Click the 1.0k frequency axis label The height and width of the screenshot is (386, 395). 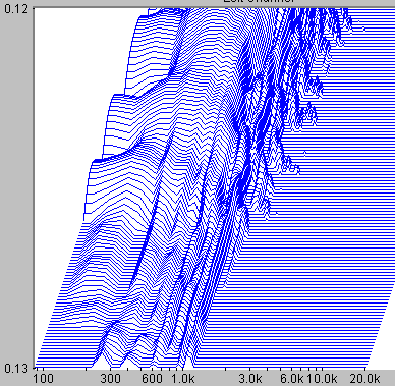[183, 379]
